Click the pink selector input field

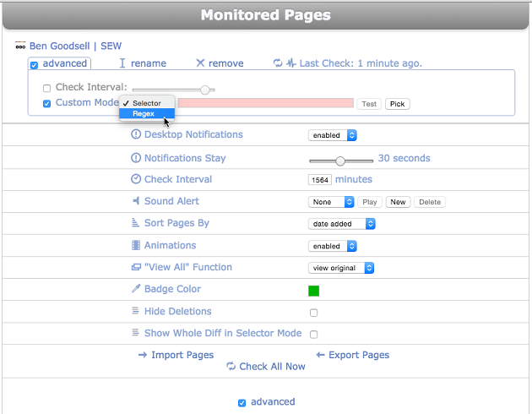click(266, 103)
